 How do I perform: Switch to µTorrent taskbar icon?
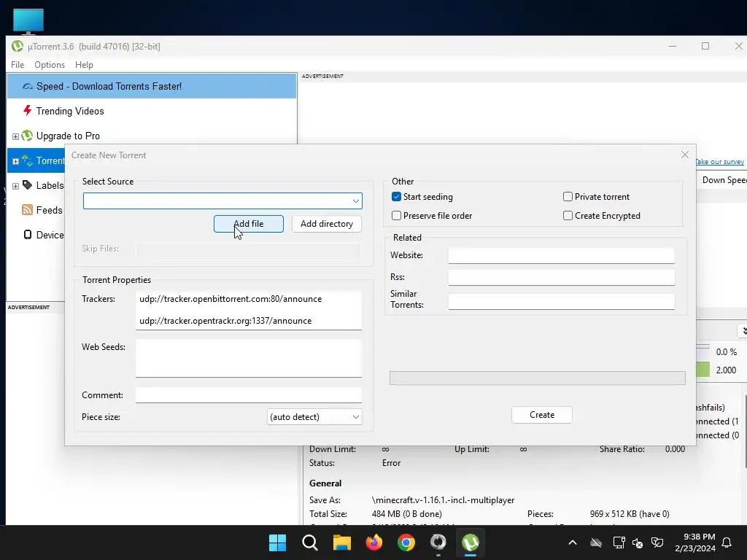[471, 542]
